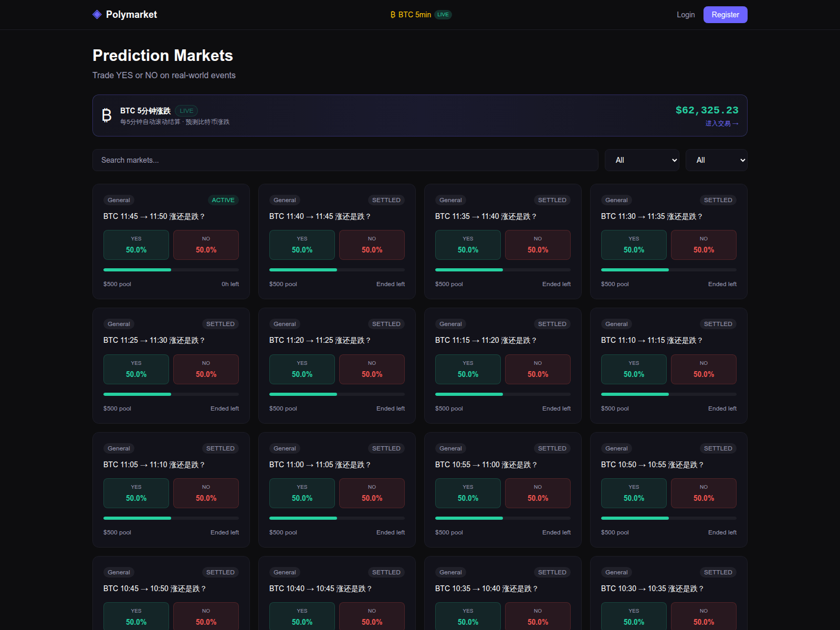
Task: Click the Bitcoin icon in the BTC banner
Action: click(x=107, y=115)
